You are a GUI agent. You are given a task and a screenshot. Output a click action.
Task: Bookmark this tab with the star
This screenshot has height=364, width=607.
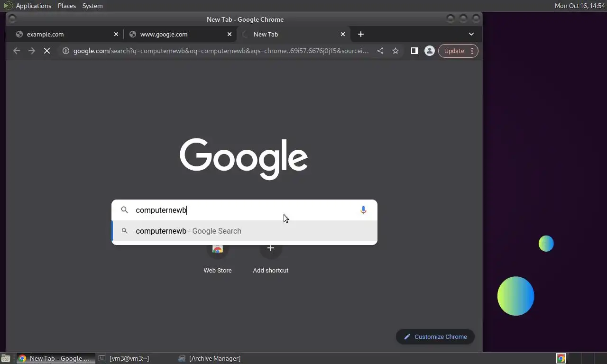point(395,51)
